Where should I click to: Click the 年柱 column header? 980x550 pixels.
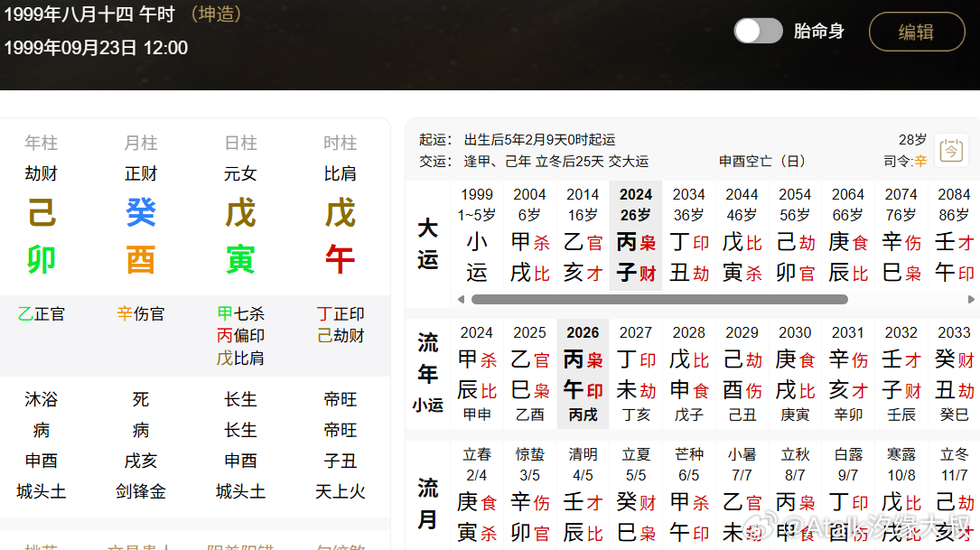(x=42, y=143)
